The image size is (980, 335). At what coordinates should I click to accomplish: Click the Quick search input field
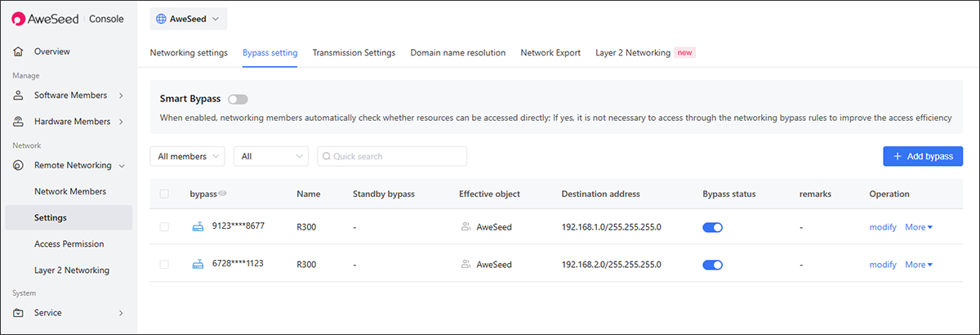392,156
